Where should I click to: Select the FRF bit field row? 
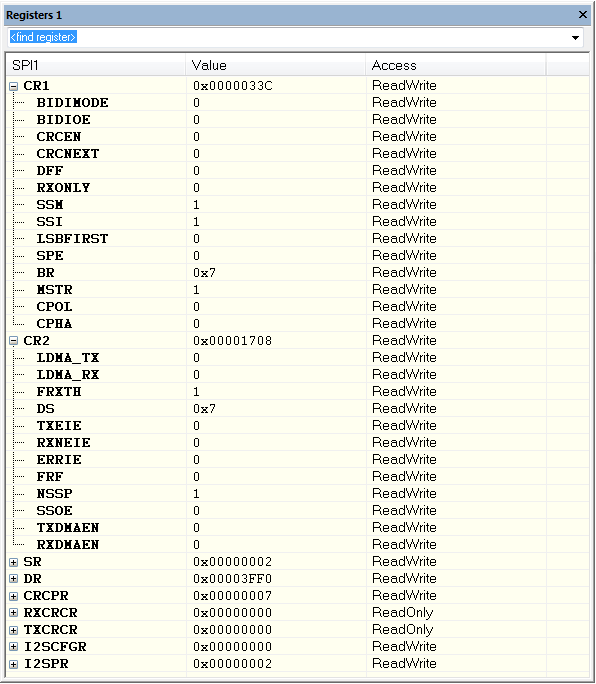pos(298,477)
